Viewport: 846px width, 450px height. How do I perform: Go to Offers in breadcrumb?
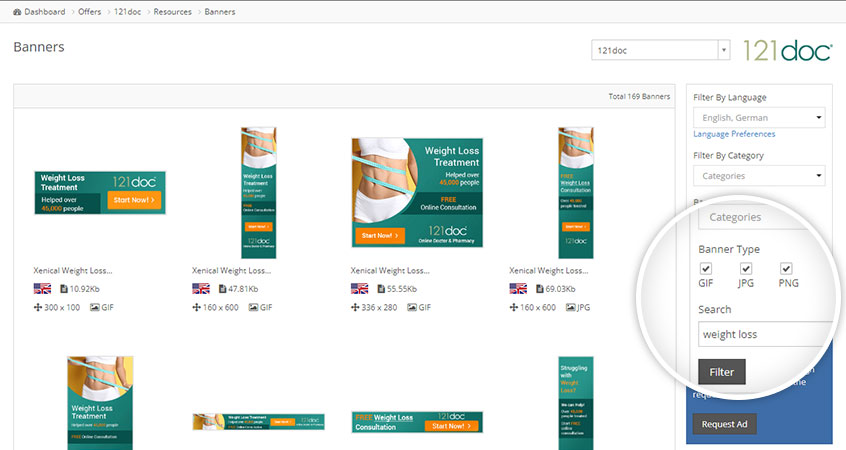pos(90,11)
